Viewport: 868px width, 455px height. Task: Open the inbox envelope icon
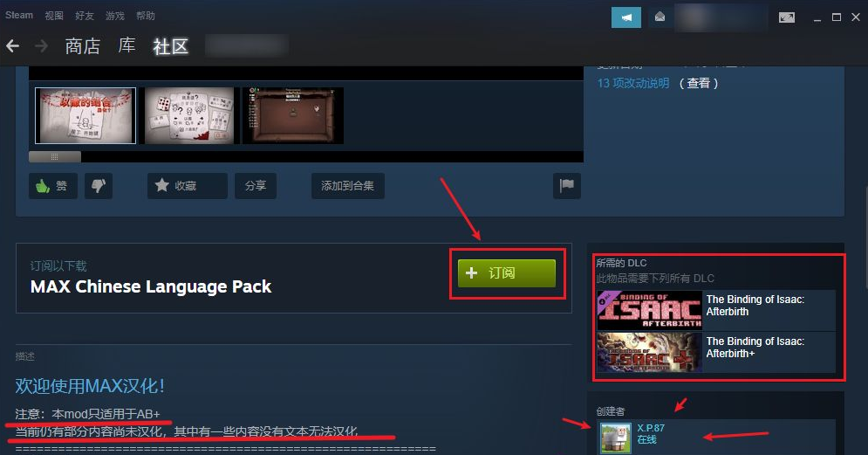660,17
